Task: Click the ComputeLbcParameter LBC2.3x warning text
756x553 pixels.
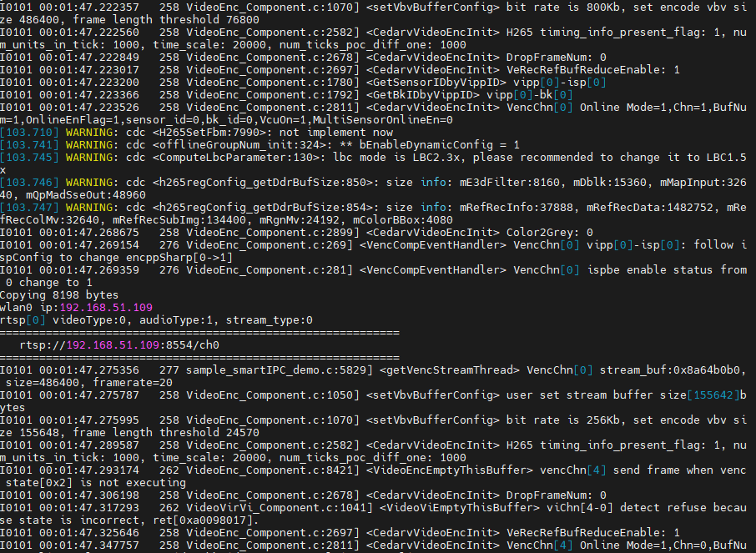Action: pos(442,157)
